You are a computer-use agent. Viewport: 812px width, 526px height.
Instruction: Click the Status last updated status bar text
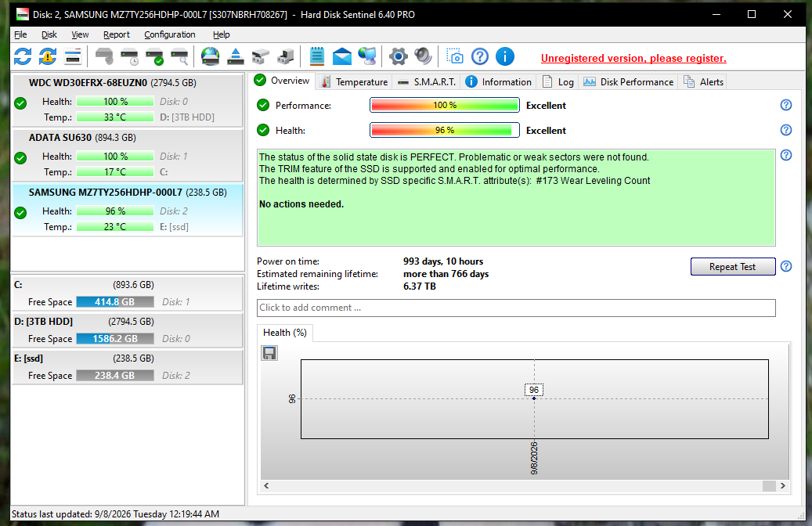point(115,514)
